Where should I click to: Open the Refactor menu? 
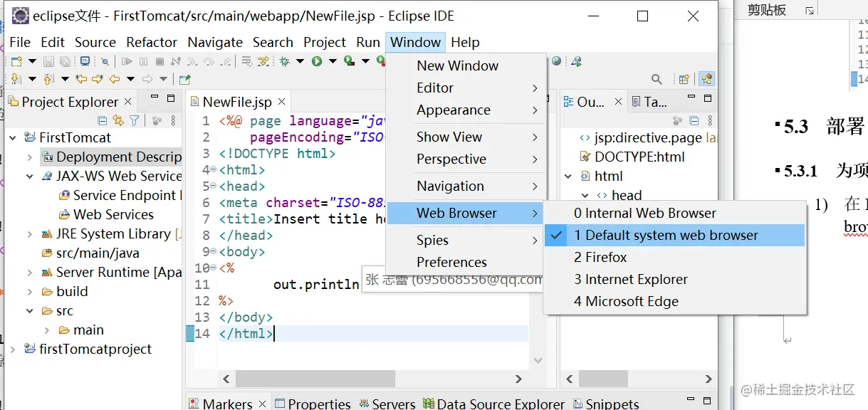coord(152,42)
